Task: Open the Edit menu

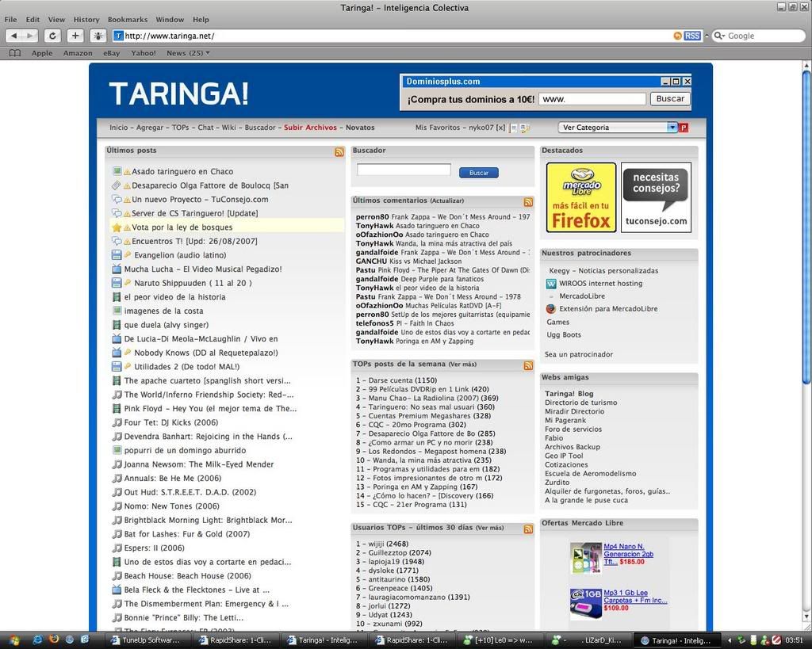Action: (33, 20)
